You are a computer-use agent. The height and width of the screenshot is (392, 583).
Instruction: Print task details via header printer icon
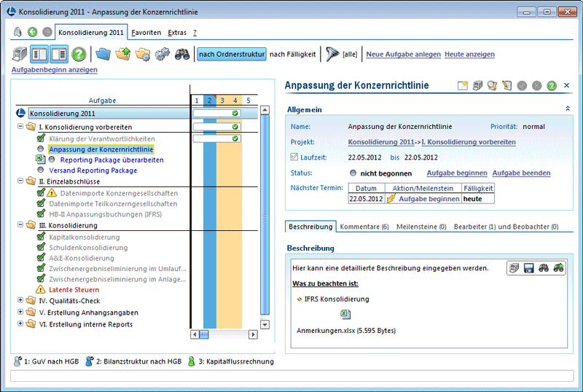coord(477,85)
